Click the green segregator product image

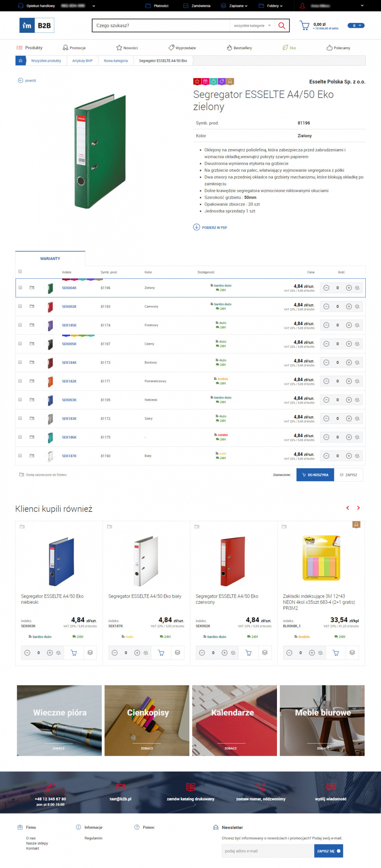[x=100, y=151]
